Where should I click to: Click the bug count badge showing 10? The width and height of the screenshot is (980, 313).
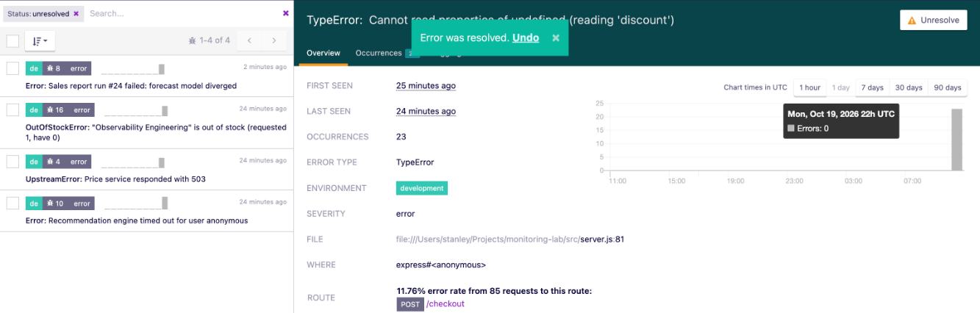(55, 203)
